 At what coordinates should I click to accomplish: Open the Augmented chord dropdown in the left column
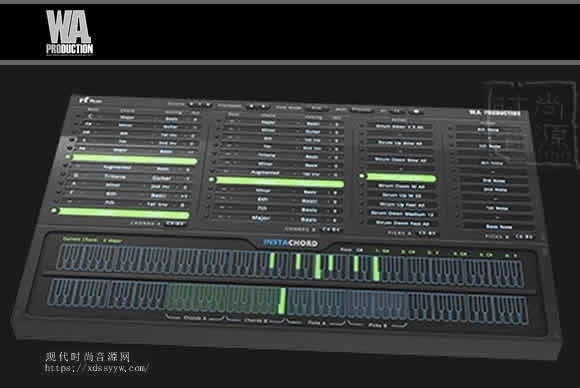click(118, 168)
